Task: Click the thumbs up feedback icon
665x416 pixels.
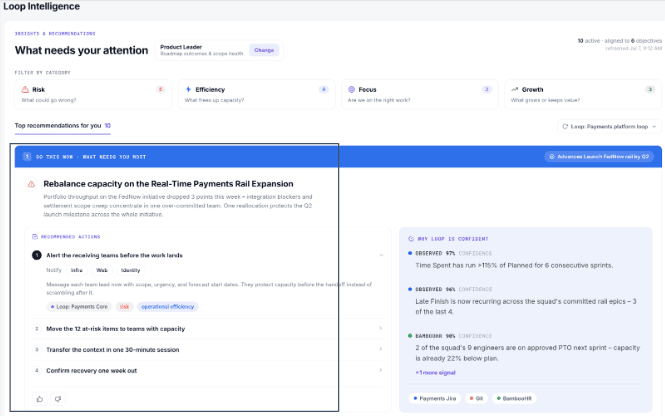Action: [40, 399]
